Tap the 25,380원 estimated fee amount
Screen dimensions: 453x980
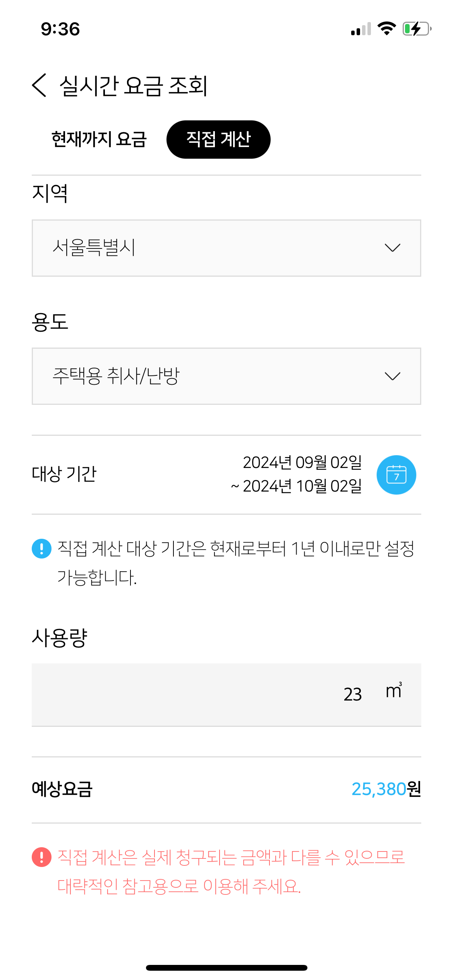click(386, 789)
